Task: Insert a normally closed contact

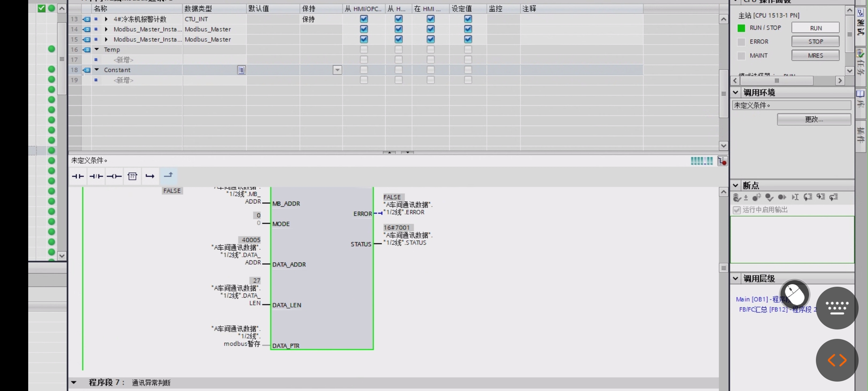Action: coord(96,176)
